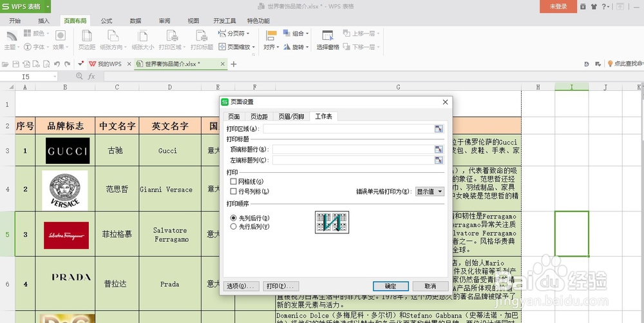The image size is (644, 323).
Task: Click range picker icon for 顶端标题行 field
Action: coord(439,149)
